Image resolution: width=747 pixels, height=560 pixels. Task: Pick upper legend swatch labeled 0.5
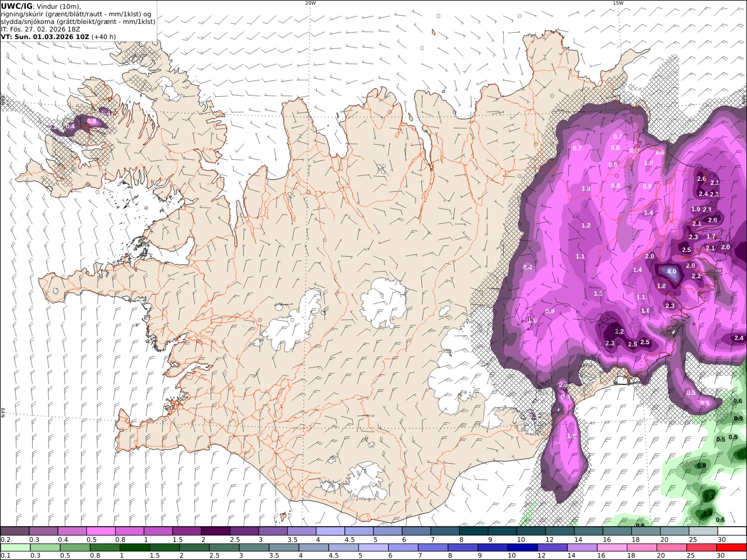(x=101, y=531)
